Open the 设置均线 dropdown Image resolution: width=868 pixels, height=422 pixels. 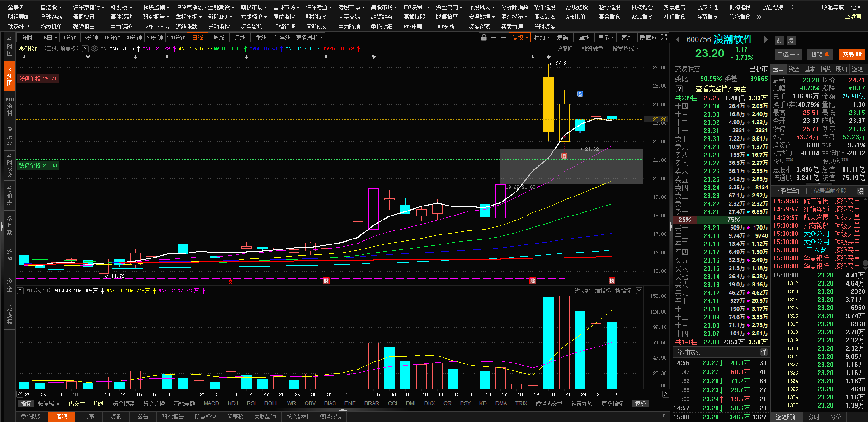point(625,48)
